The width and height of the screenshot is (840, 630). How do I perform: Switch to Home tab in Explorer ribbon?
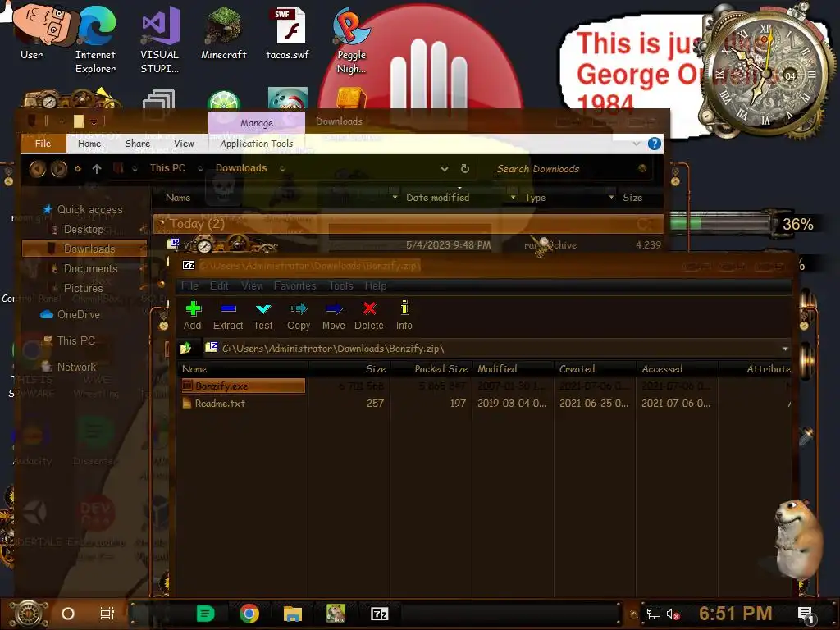click(89, 144)
